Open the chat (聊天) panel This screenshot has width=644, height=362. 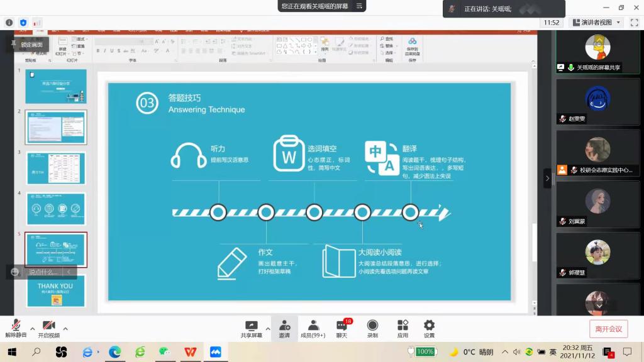(x=341, y=327)
